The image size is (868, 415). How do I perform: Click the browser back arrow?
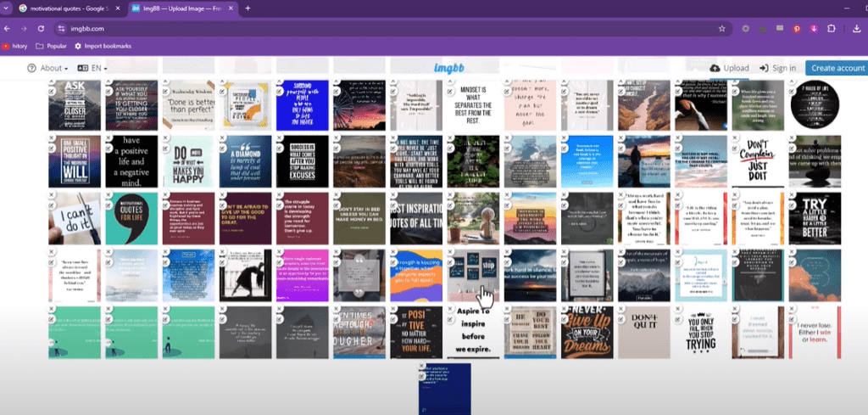pyautogui.click(x=8, y=28)
